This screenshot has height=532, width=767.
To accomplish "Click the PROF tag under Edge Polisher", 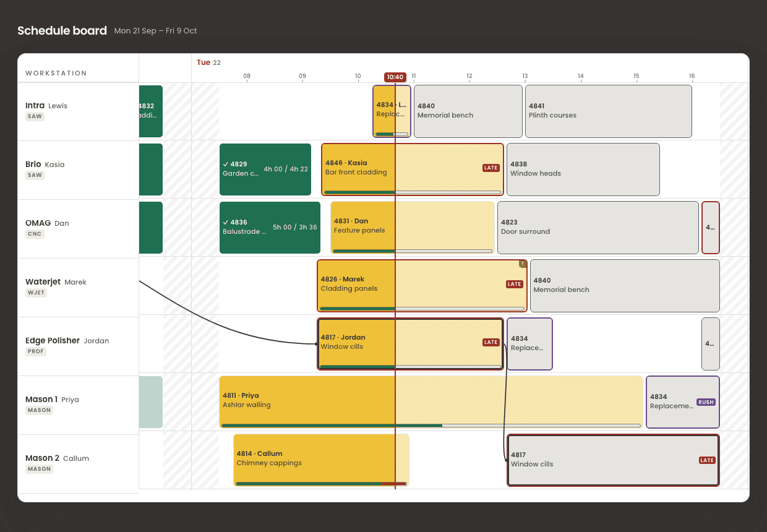I will click(x=36, y=351).
